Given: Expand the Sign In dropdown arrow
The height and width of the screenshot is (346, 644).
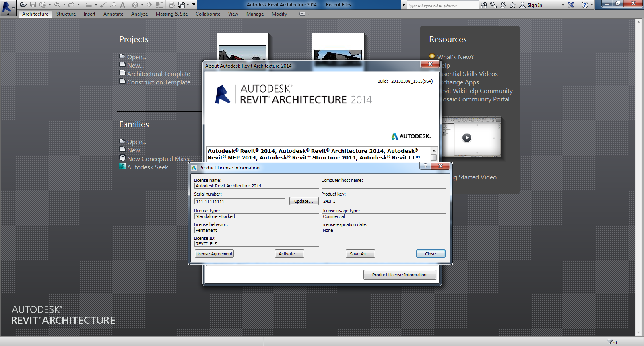Looking at the screenshot, I should (563, 5).
